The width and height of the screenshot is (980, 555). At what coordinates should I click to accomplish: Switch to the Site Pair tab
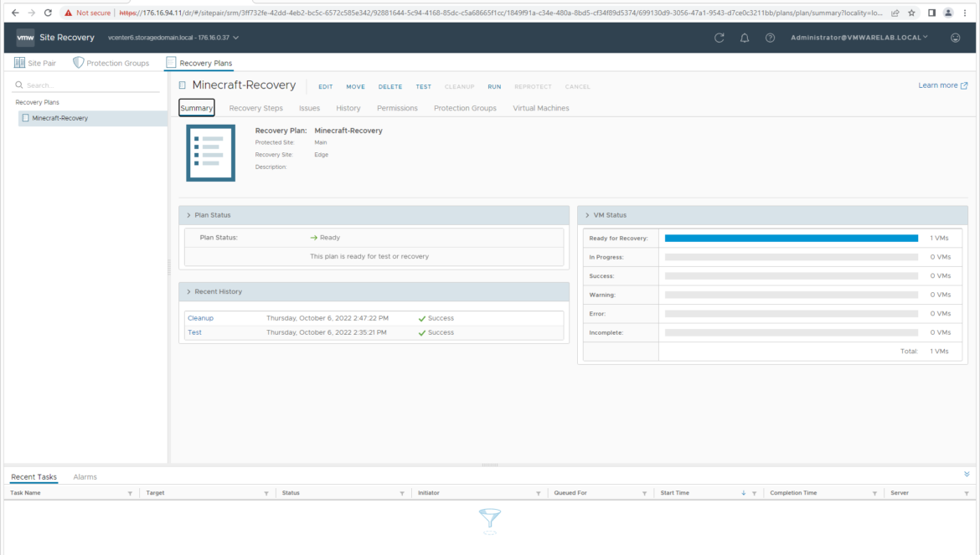click(35, 63)
